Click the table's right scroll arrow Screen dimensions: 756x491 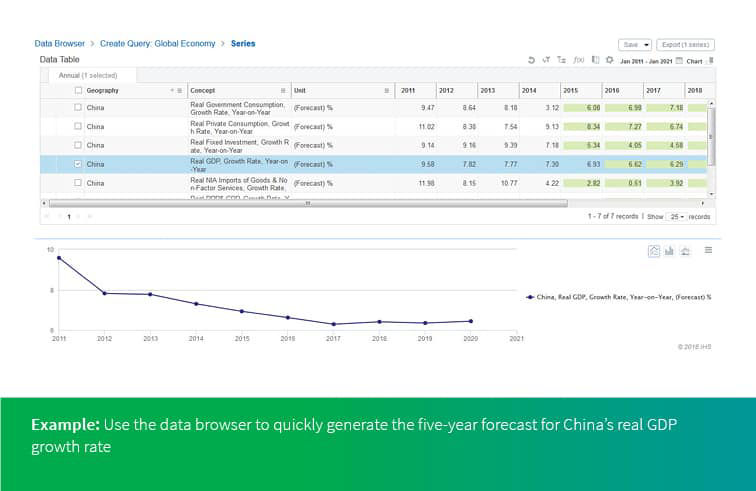pyautogui.click(x=702, y=204)
